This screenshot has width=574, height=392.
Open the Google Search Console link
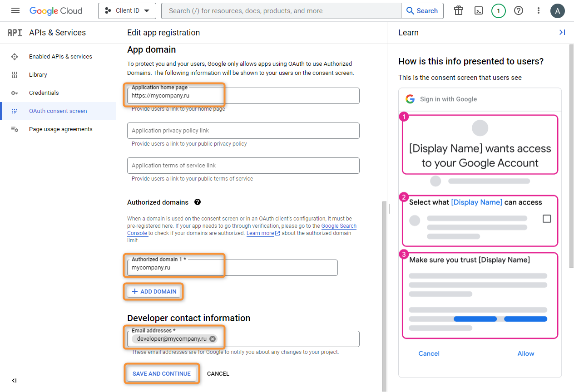tap(338, 226)
